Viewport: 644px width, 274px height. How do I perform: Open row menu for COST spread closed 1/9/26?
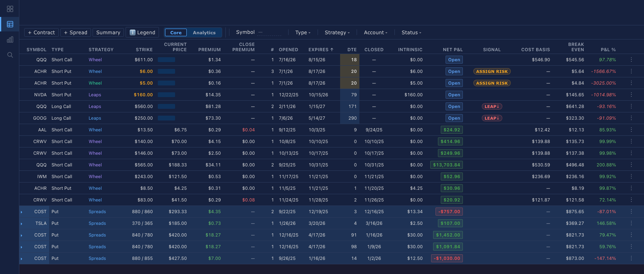tap(631, 247)
